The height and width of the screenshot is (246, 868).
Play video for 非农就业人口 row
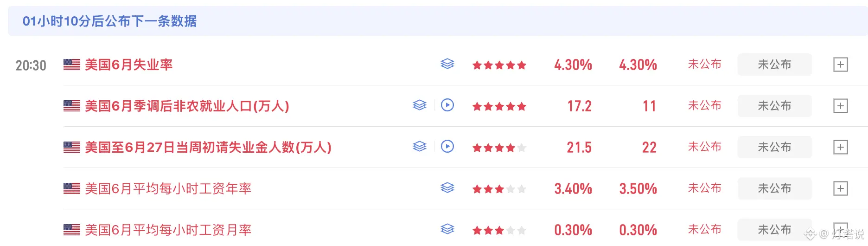tap(447, 105)
